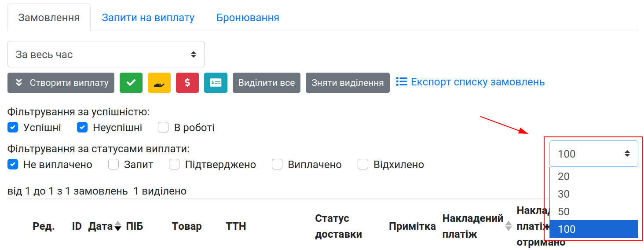Toggle the Виплачено status checkbox
Screen dimensions: 644x250
coord(277,165)
